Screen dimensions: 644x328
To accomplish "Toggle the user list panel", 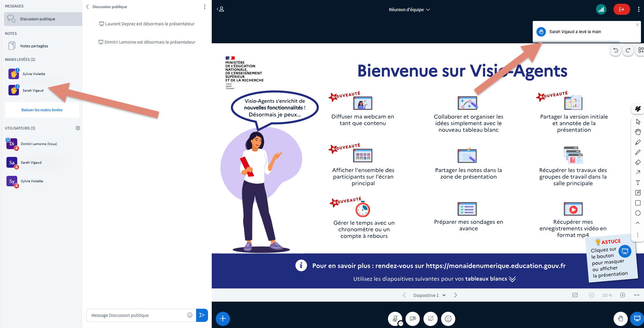I will click(221, 9).
